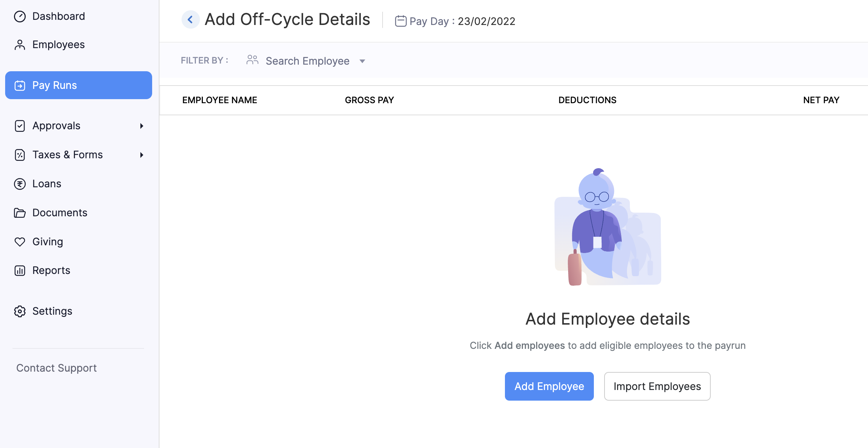Viewport: 868px width, 448px height.
Task: Click the Reports icon in sidebar
Action: 20,270
